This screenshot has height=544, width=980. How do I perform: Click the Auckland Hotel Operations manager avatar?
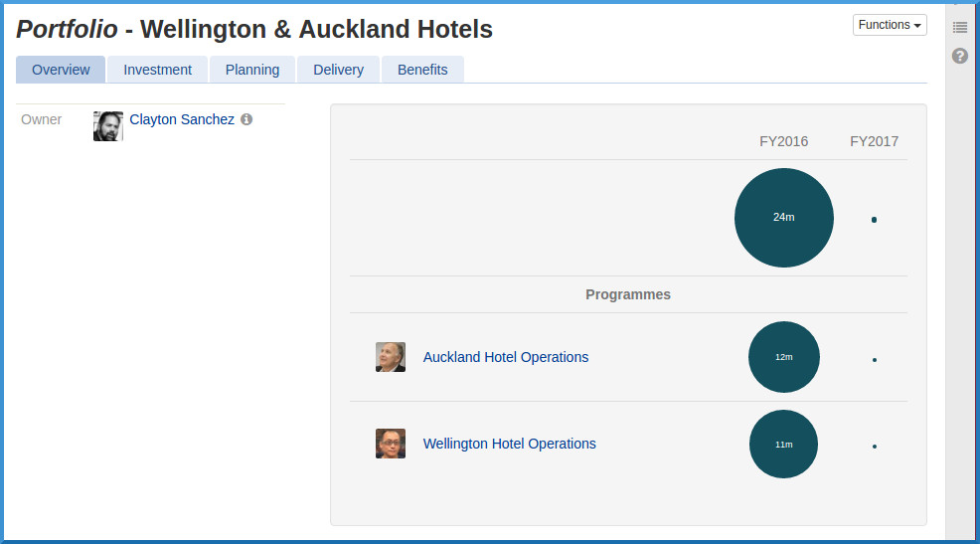point(391,357)
